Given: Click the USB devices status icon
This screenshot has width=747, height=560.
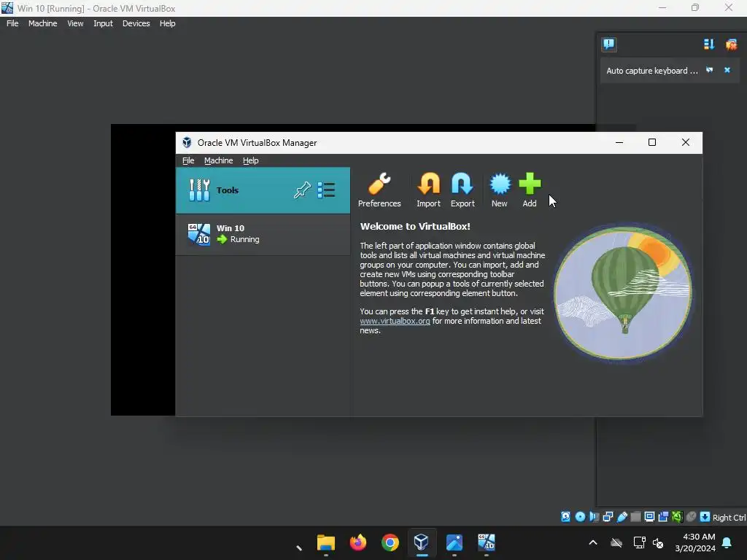Looking at the screenshot, I should tap(622, 517).
